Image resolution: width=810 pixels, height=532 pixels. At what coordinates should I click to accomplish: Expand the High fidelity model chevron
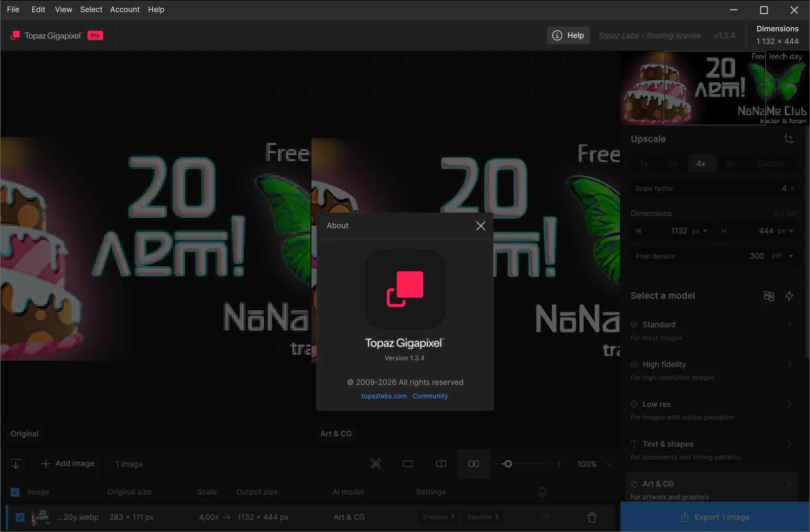point(789,364)
